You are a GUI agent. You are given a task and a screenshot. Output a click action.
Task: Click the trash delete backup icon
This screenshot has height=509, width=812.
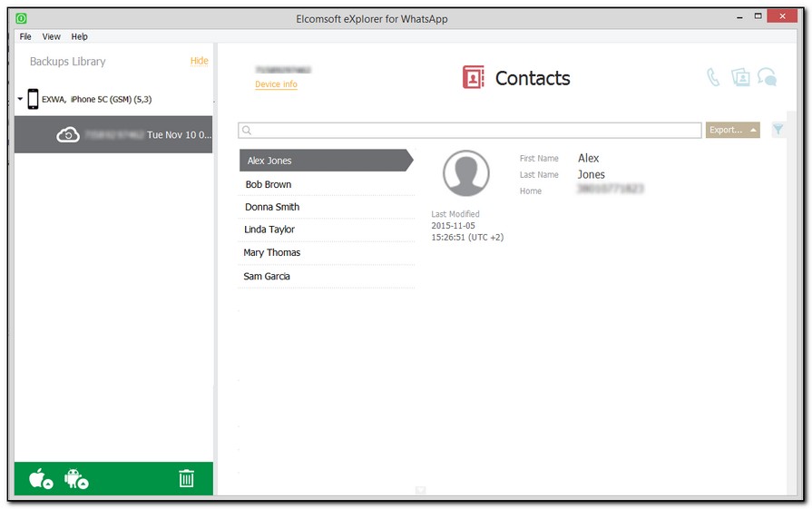pos(186,478)
